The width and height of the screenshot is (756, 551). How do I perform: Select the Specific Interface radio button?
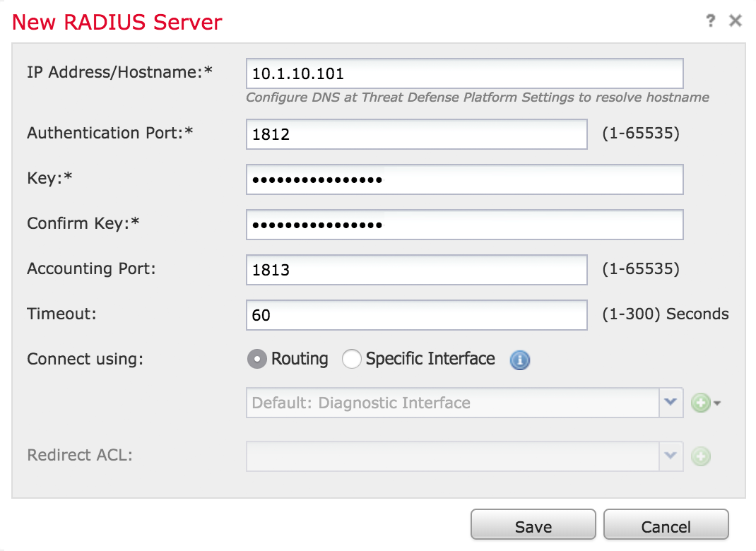coord(352,359)
